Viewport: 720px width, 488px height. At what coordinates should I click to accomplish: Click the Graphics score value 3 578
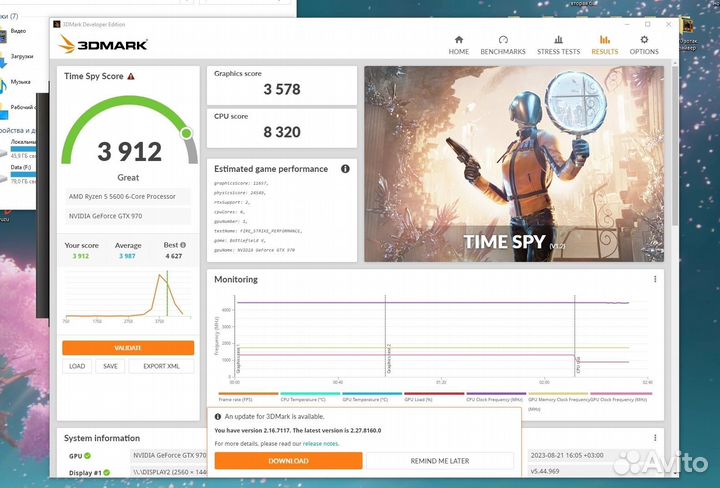[281, 89]
